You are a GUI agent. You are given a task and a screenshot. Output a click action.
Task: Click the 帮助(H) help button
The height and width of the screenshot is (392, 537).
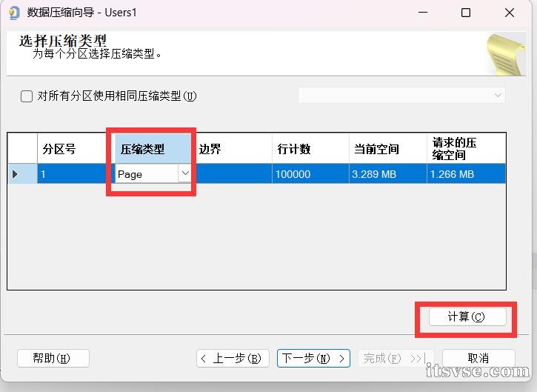(x=53, y=359)
